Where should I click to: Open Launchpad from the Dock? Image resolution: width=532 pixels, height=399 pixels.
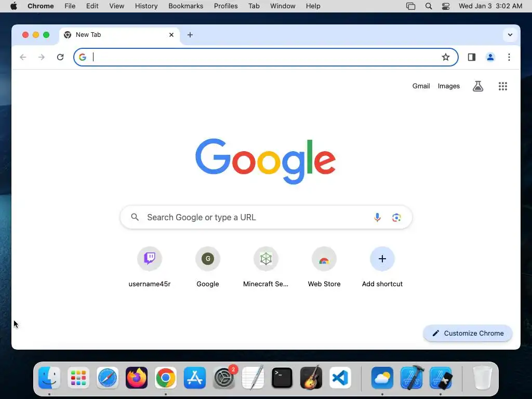click(78, 378)
